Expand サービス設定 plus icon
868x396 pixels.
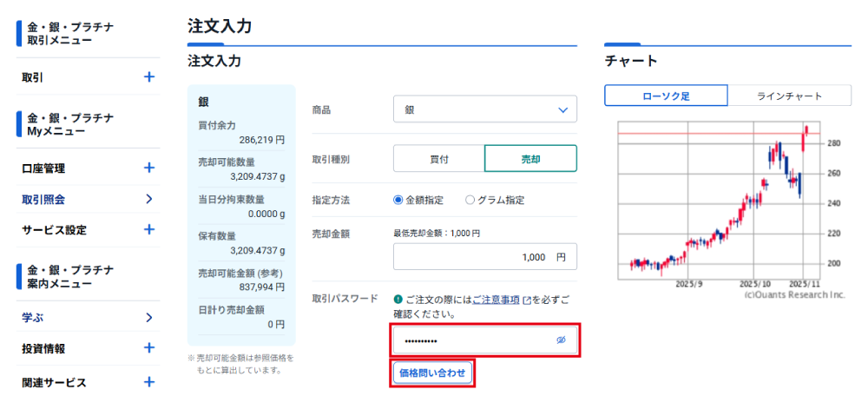pos(148,229)
